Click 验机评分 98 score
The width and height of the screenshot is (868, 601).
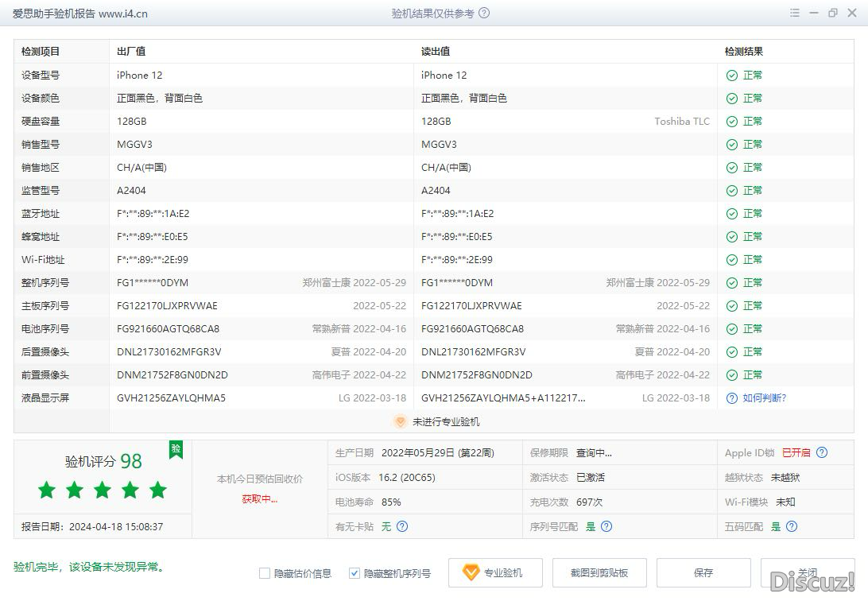tap(103, 461)
